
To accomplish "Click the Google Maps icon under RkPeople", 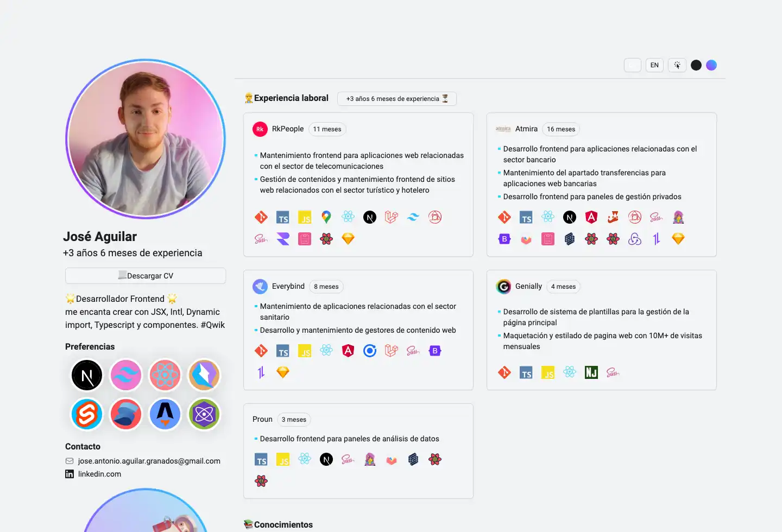I will pos(326,217).
